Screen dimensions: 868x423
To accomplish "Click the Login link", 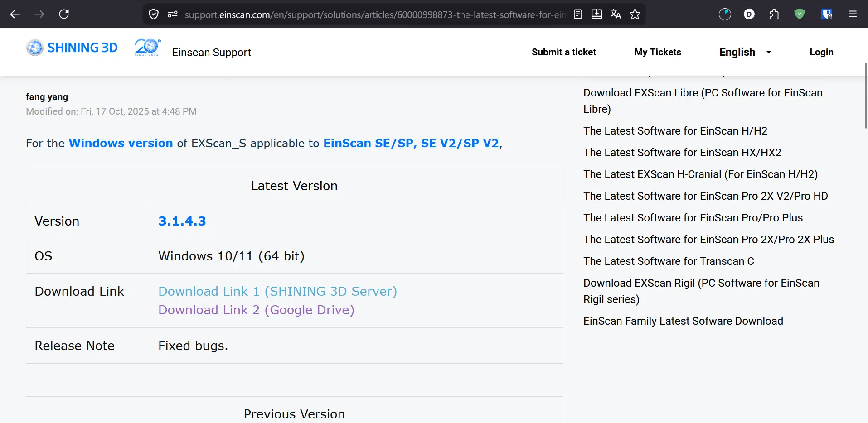I will 821,52.
